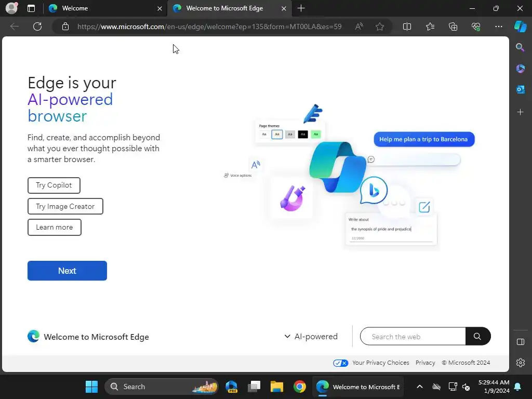
Task: Click the taskbar Search box
Action: [x=162, y=387]
